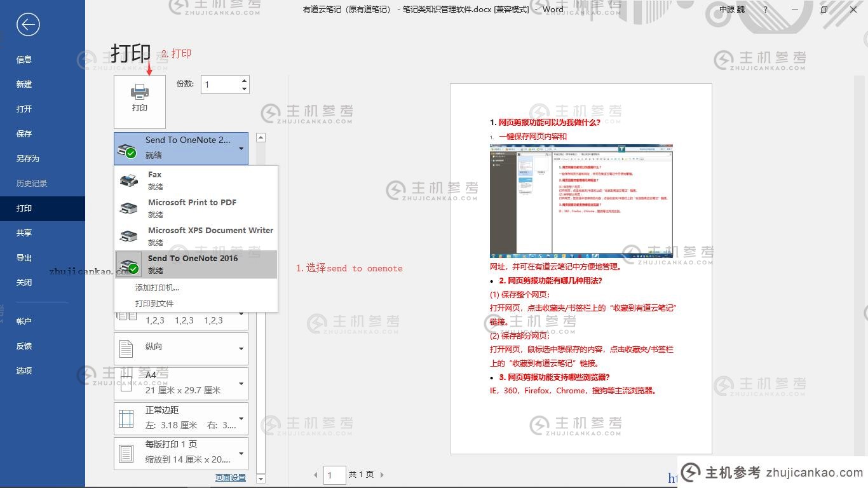
Task: Open the Info (信息) tab
Action: pos(43,59)
